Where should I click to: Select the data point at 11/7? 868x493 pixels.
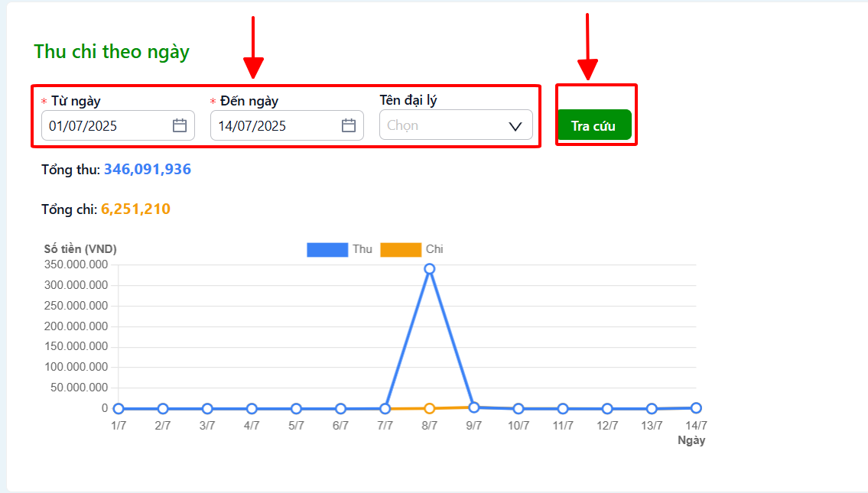pos(563,409)
